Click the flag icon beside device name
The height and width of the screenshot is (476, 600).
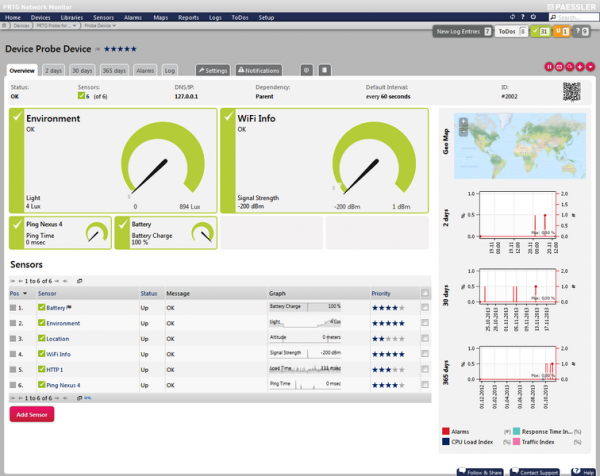tap(98, 49)
